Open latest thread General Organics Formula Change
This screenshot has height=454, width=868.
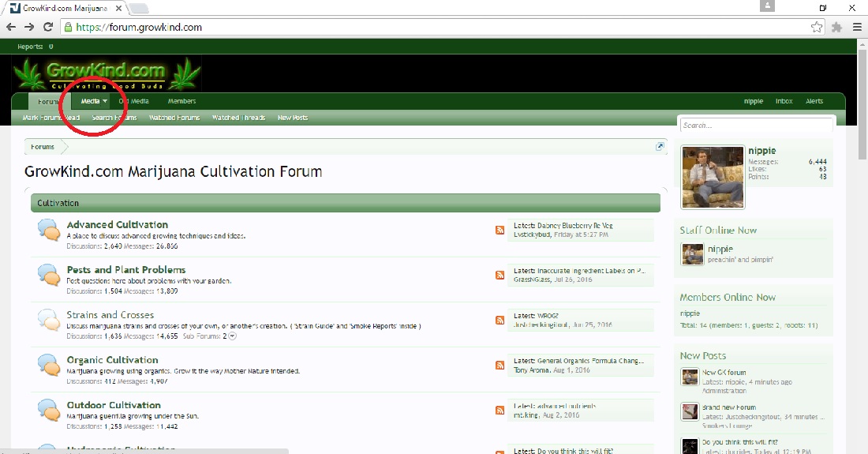point(590,360)
